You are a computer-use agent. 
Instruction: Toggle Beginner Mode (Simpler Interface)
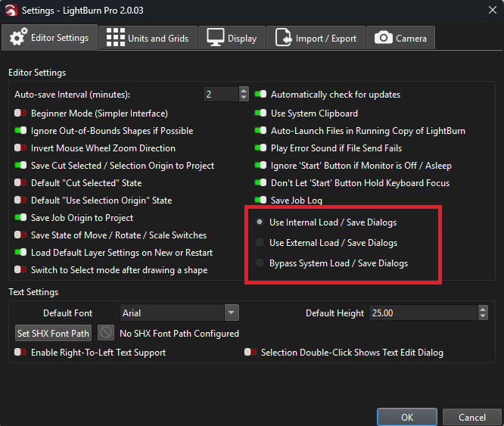coord(20,113)
